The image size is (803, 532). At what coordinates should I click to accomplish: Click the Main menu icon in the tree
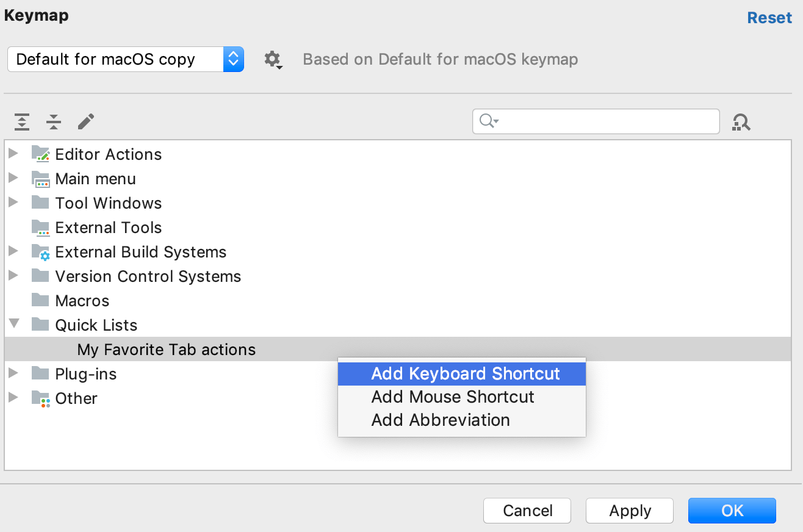(40, 178)
